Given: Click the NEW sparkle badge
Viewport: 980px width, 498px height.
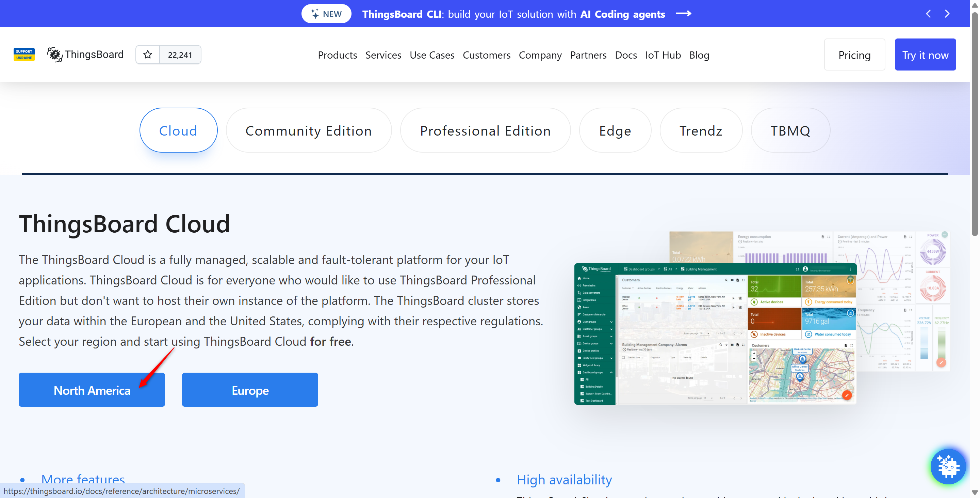Looking at the screenshot, I should [x=326, y=14].
